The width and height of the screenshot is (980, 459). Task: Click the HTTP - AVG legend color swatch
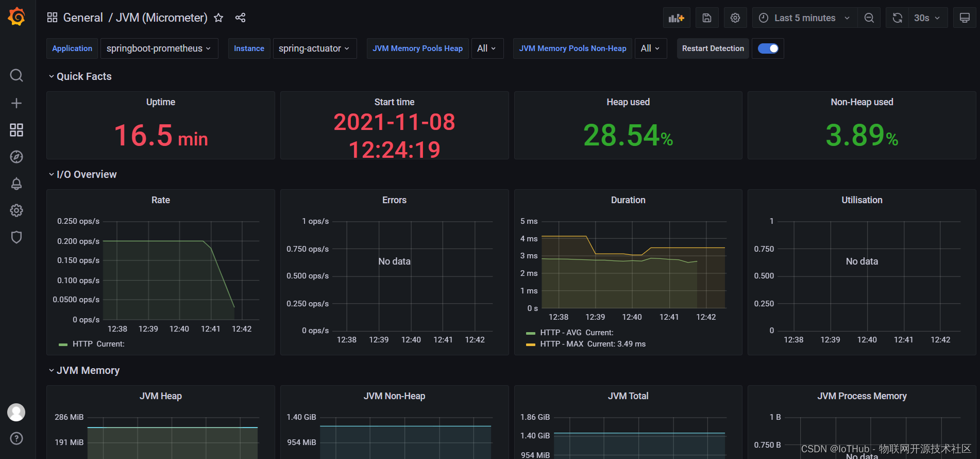(x=531, y=333)
